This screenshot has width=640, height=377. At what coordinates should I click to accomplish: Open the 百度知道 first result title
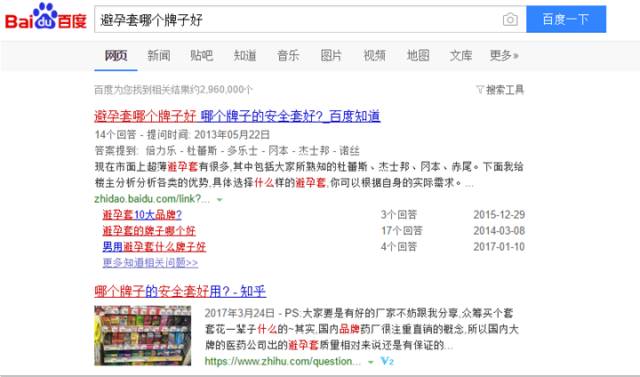pos(237,116)
